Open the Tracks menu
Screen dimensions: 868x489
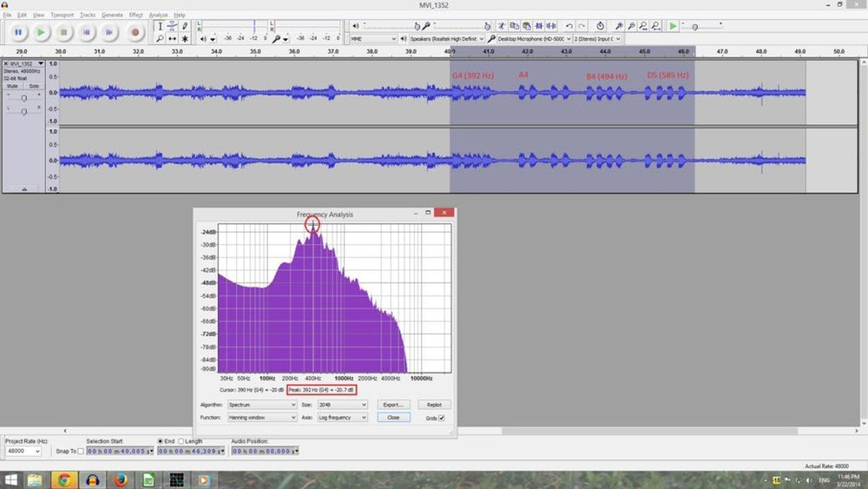click(88, 15)
